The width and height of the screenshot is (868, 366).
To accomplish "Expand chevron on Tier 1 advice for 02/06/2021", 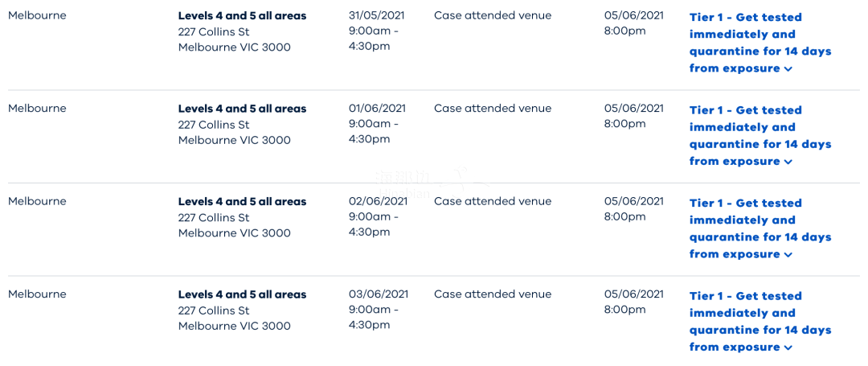I will [788, 255].
